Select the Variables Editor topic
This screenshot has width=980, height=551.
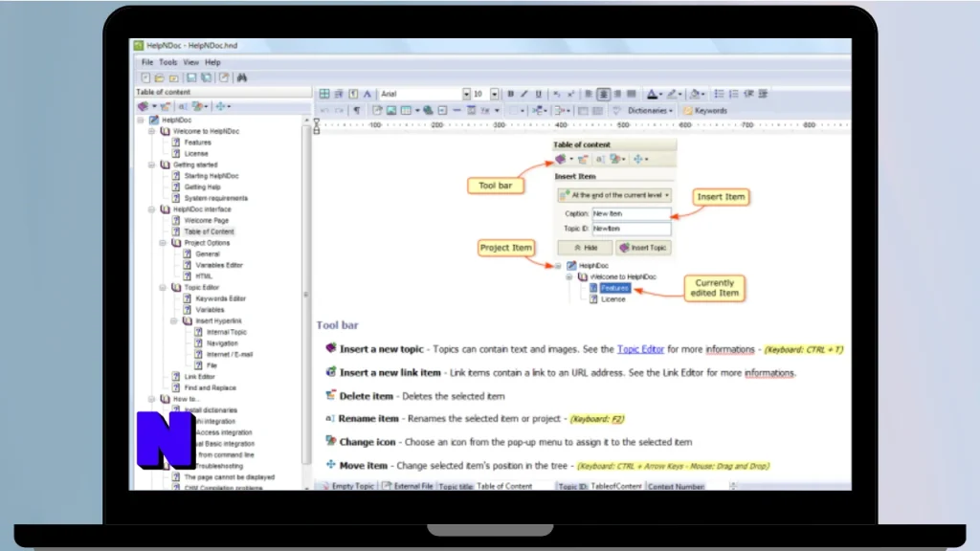pos(219,266)
